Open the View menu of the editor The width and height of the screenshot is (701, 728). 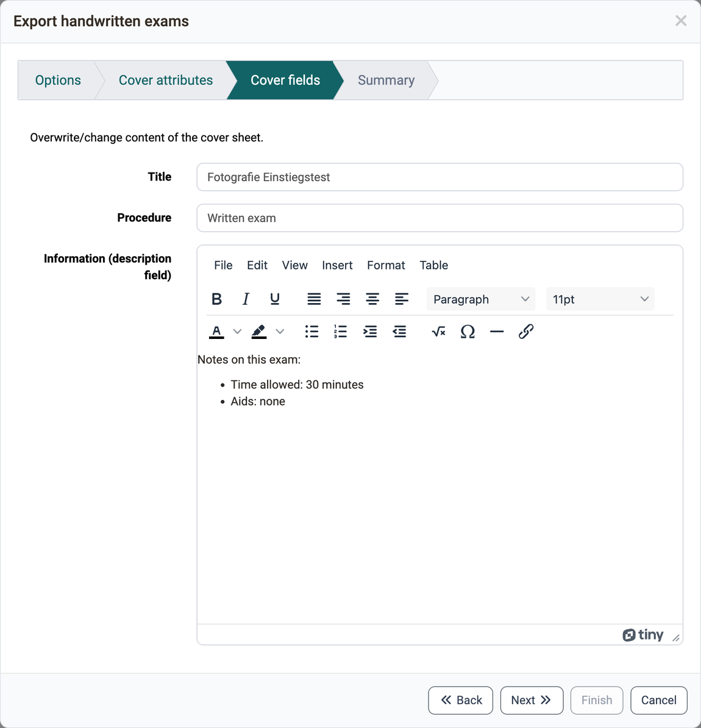(x=295, y=265)
